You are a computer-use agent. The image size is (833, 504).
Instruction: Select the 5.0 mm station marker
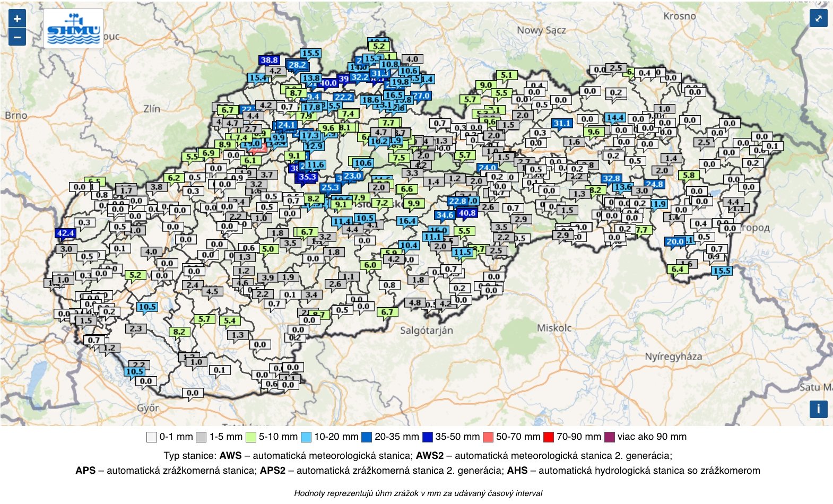coord(268,249)
